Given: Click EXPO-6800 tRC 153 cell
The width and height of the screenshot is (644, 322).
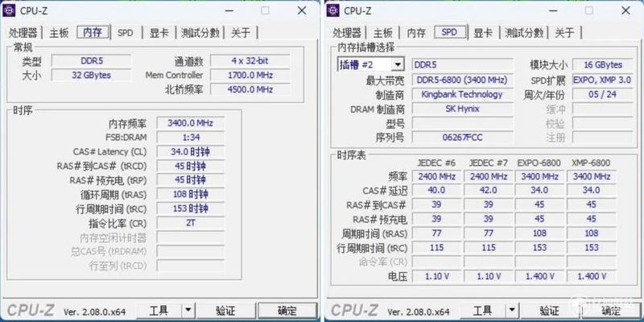Looking at the screenshot, I should 539,248.
